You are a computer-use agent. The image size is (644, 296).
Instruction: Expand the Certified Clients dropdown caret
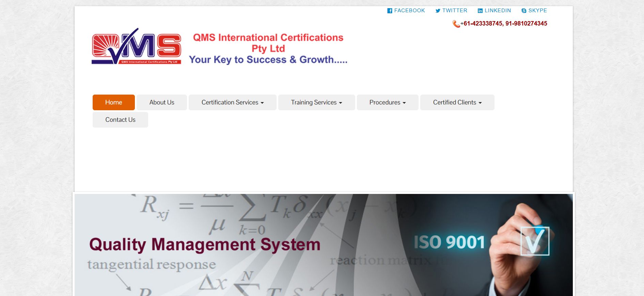(480, 103)
